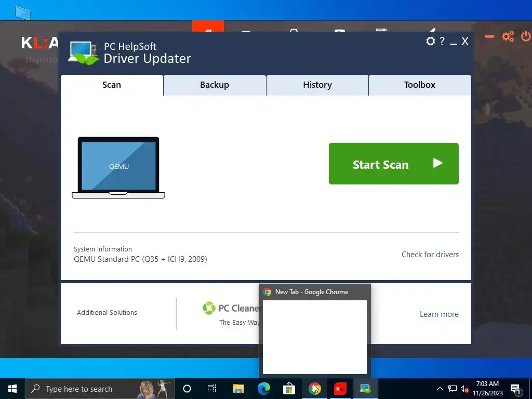Launch Microsoft Edge from taskbar
Viewport: 532px width, 399px height.
click(263, 389)
